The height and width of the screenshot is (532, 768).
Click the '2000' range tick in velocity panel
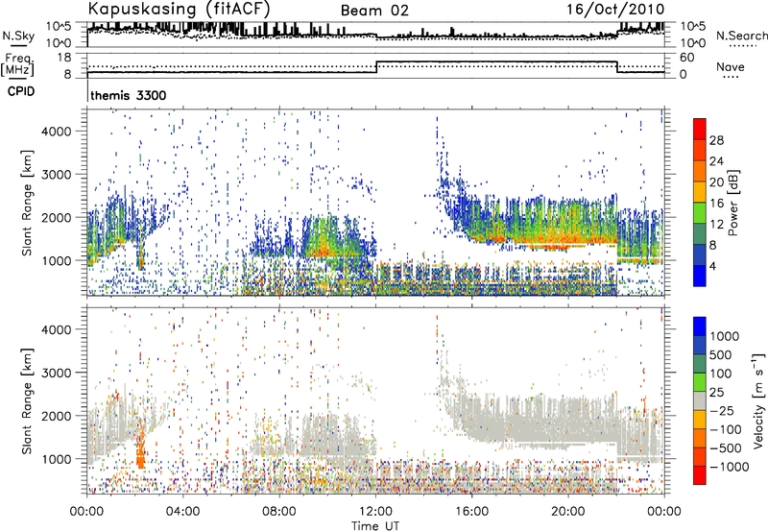57,416
